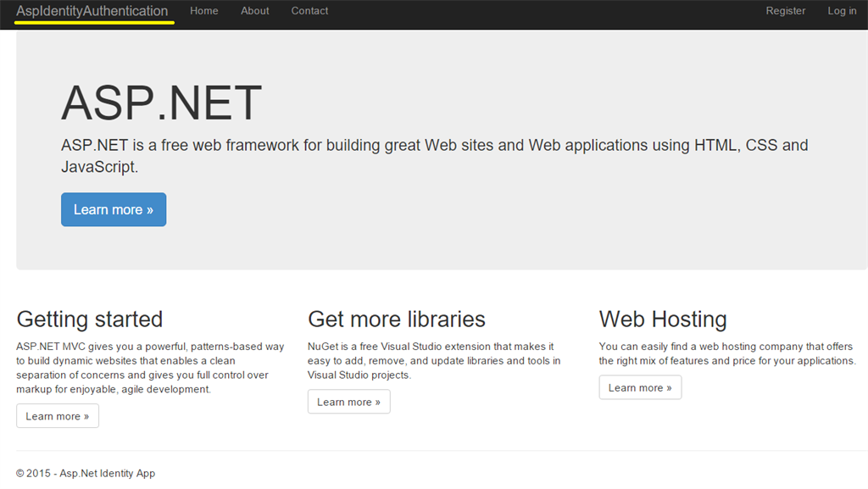This screenshot has width=868, height=489.
Task: Click the blue Learn more button
Action: click(114, 209)
